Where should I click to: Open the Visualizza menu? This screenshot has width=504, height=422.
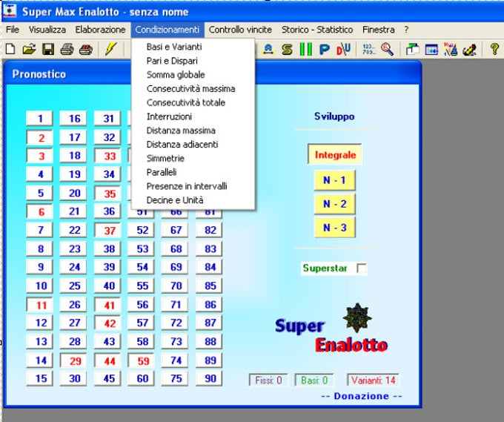(47, 30)
